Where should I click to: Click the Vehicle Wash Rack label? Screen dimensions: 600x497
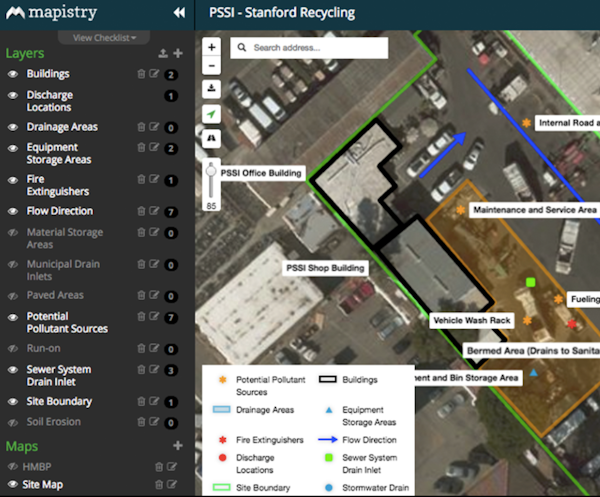click(472, 320)
